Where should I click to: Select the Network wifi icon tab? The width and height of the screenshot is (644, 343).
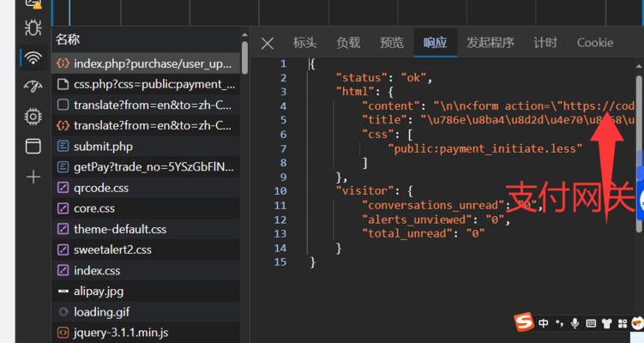coord(33,57)
